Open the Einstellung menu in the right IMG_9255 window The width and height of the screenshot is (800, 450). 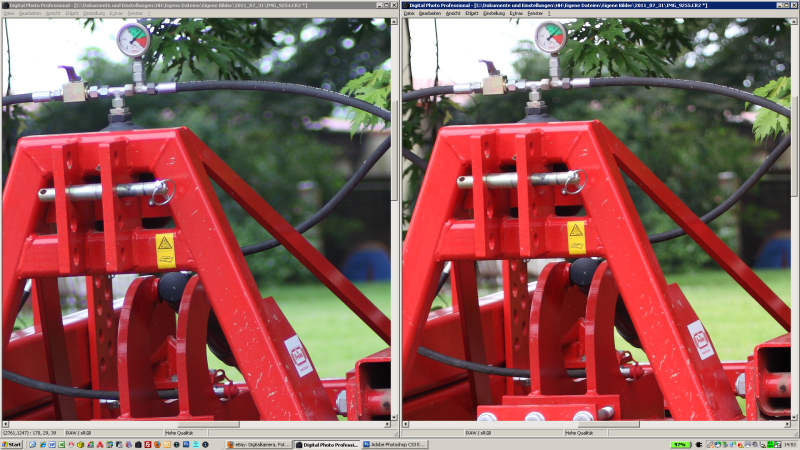coord(494,13)
